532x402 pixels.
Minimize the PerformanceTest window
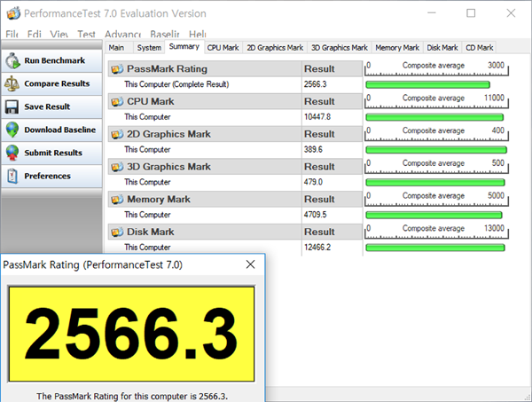pos(432,13)
